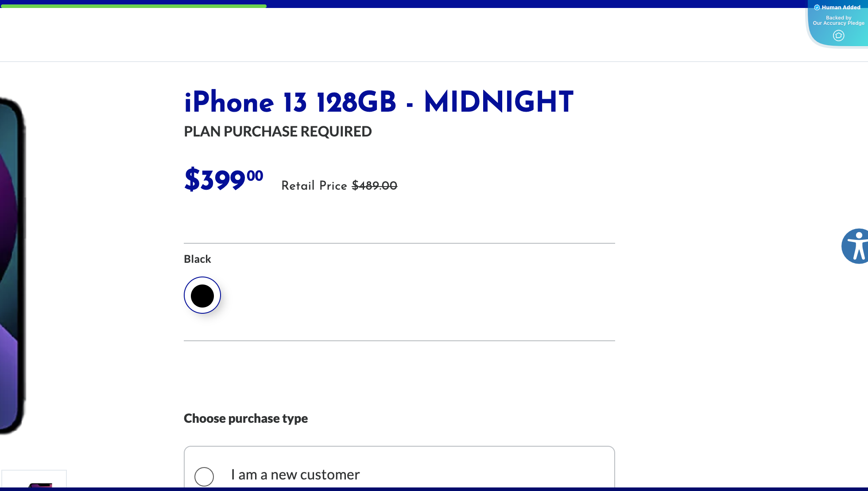Click the strikethrough $489.00 retail price

(374, 186)
